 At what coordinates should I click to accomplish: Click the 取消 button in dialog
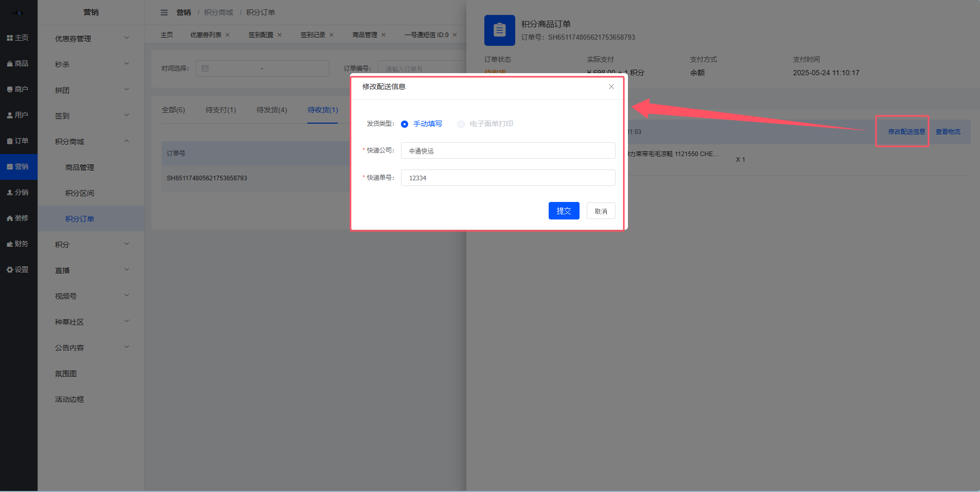[601, 211]
